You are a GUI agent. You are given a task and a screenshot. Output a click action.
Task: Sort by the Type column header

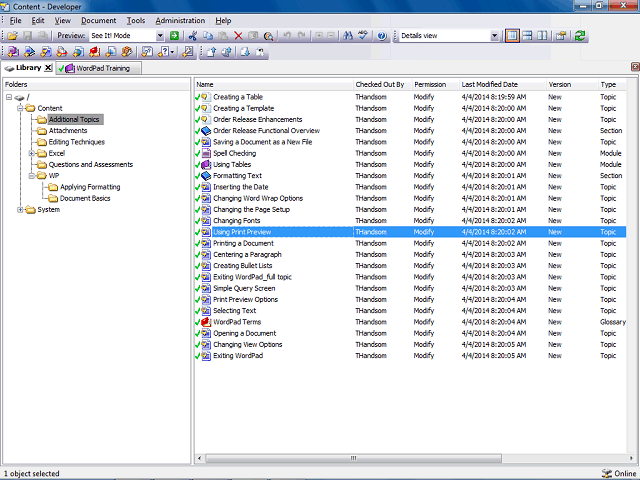pos(612,84)
